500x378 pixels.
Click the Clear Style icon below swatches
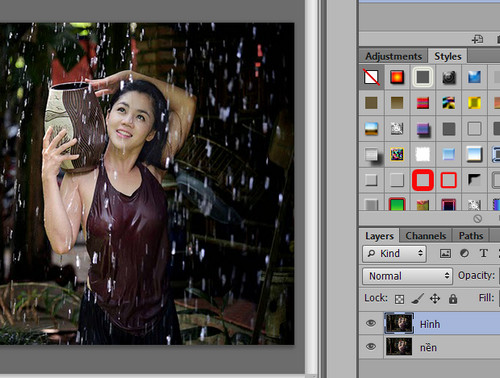coord(477,219)
